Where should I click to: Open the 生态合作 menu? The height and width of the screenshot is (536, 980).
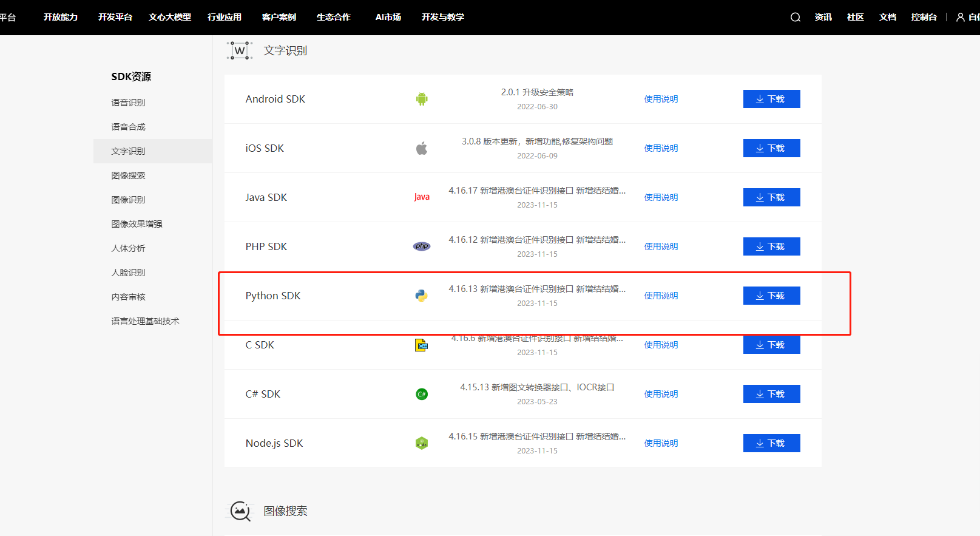point(334,17)
